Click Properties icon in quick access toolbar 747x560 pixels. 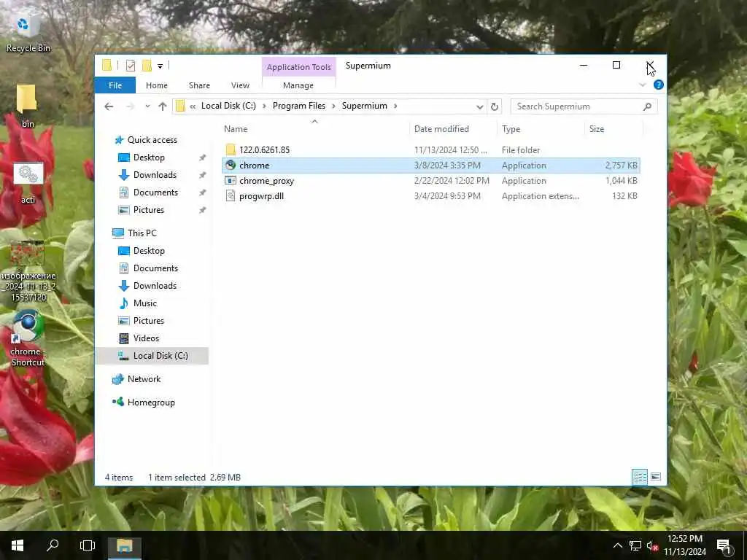(131, 66)
